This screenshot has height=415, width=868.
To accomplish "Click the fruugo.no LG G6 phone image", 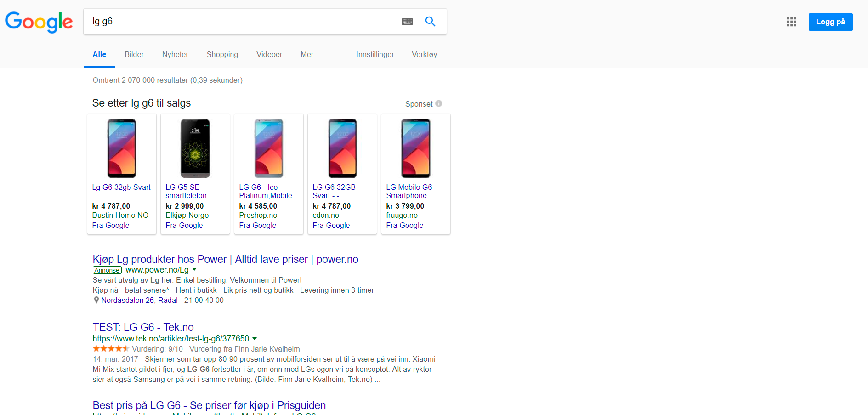I will pos(416,148).
